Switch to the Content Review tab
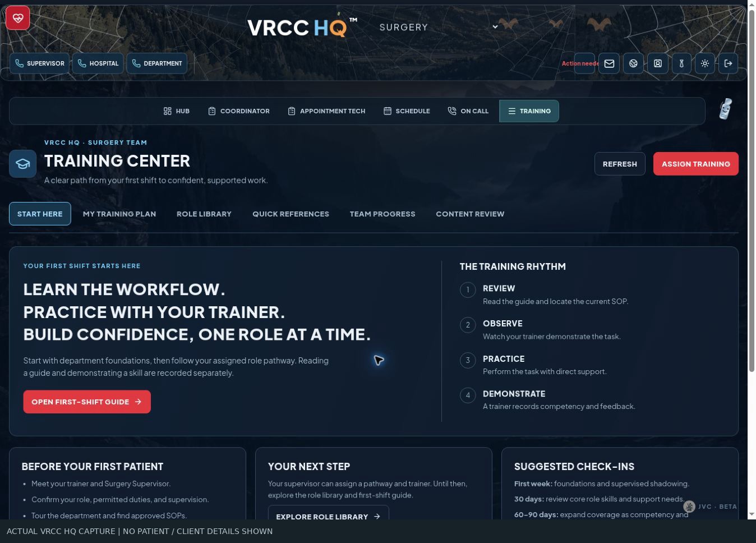Viewport: 756px width, 543px height. [470, 214]
